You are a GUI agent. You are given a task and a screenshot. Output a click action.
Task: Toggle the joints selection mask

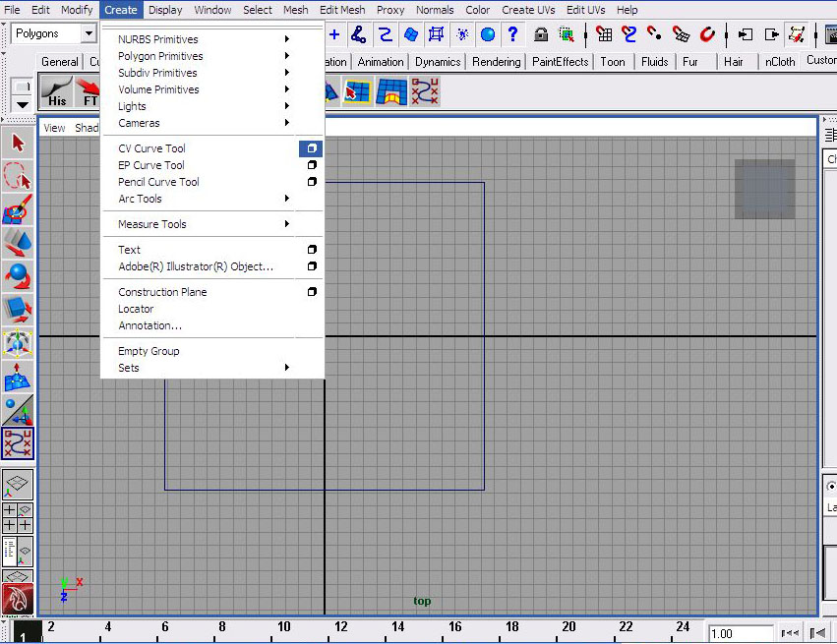[x=358, y=34]
